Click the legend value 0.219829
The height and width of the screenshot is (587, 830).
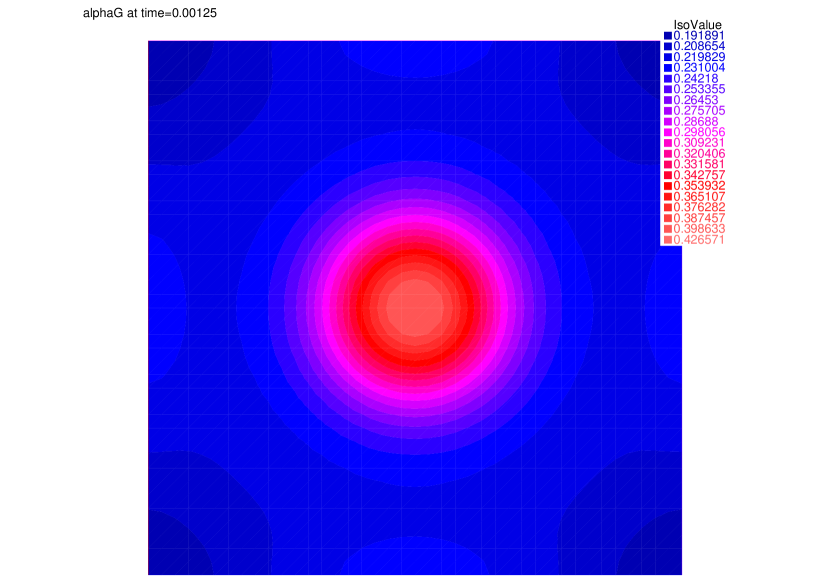coord(699,57)
